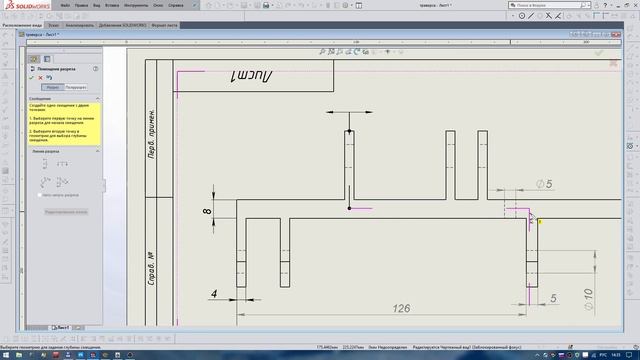
Task: Select the trim tool icon in sketch toolbar
Action: coord(549,16)
